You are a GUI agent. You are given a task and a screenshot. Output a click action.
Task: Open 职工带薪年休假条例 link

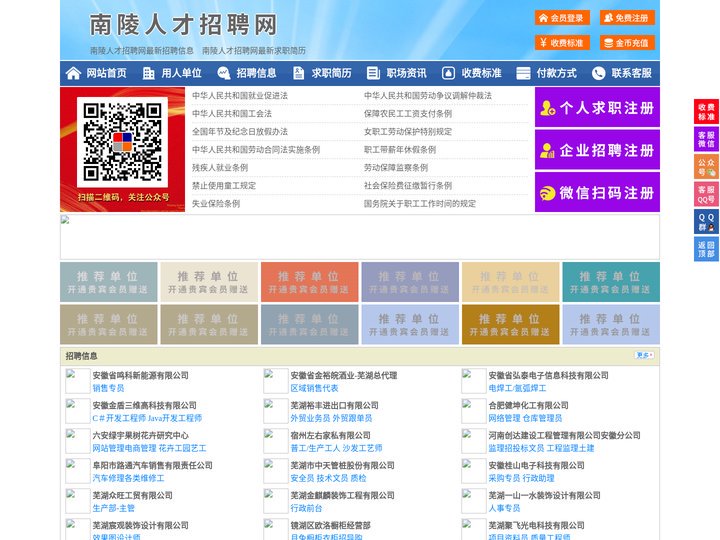coord(400,149)
